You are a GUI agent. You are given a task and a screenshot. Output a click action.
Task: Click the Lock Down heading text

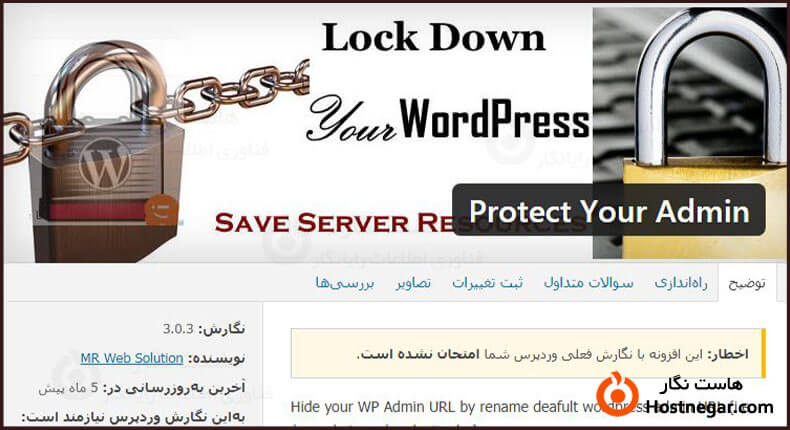point(434,37)
